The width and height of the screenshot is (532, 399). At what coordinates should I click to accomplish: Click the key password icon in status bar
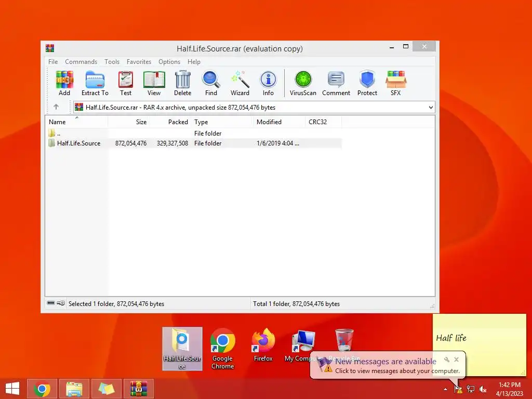(61, 303)
